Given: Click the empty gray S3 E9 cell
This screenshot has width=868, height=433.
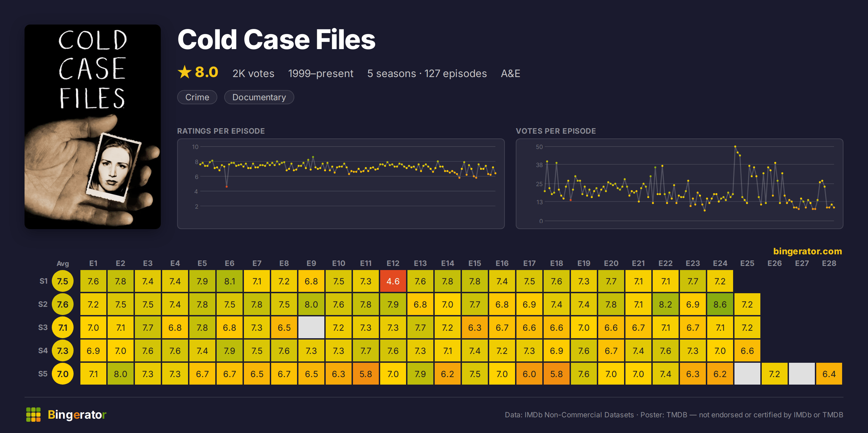Looking at the screenshot, I should click(x=311, y=328).
